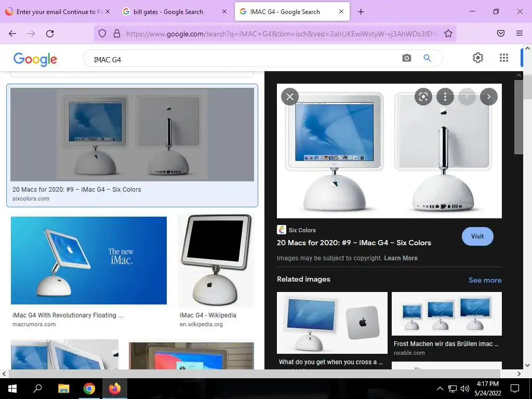Open Google quick settings gear
Viewport: 532px width, 399px height.
478,58
